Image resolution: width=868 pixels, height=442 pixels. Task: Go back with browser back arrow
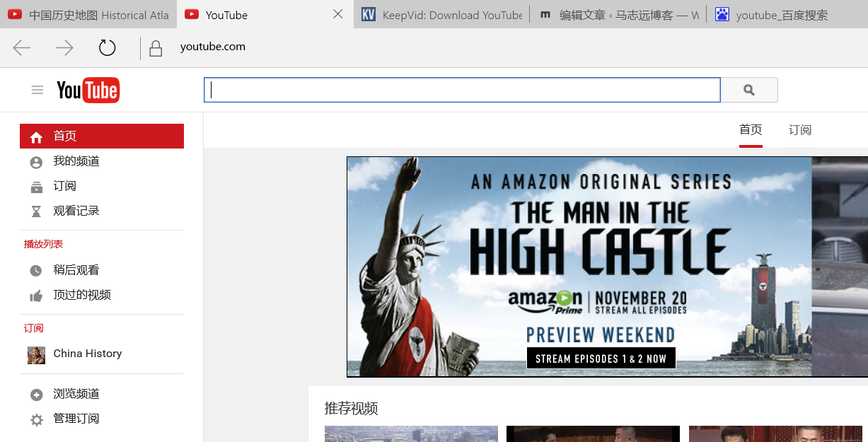tap(22, 47)
